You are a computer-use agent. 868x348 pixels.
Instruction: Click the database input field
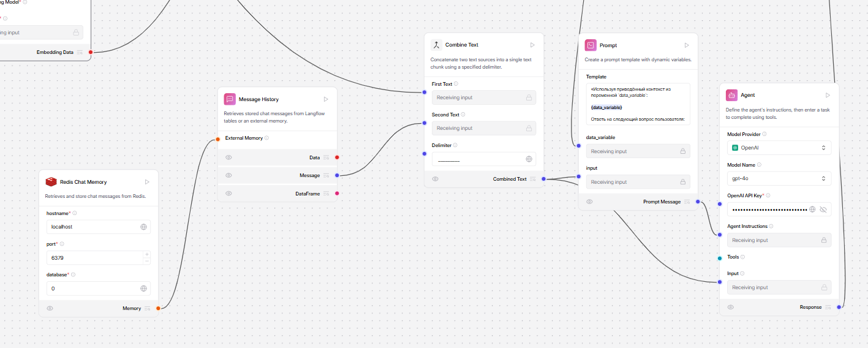point(93,289)
